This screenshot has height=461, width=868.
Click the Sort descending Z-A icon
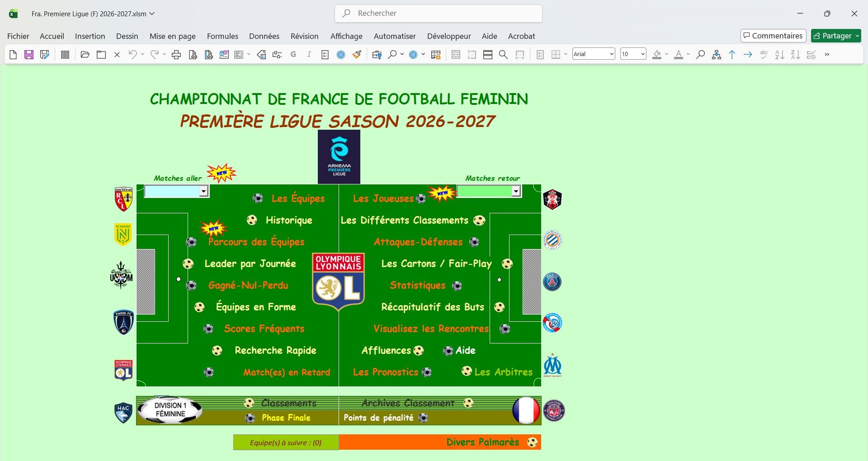(x=796, y=55)
